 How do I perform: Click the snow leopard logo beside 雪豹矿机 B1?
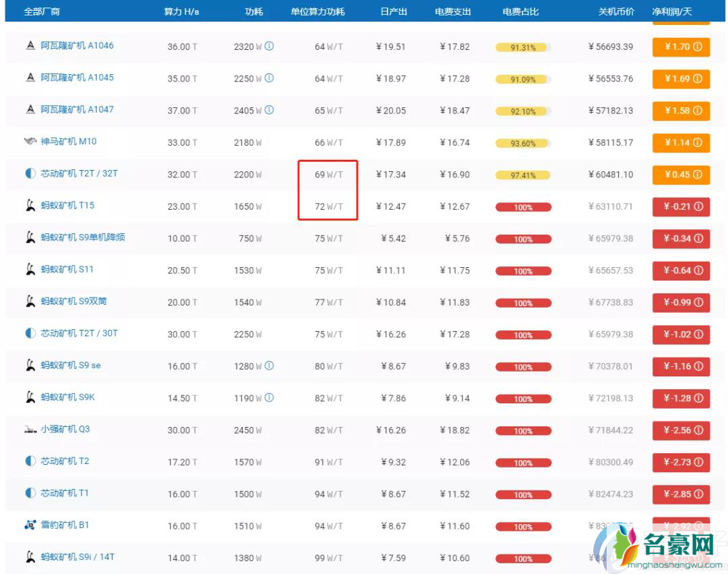pyautogui.click(x=30, y=525)
